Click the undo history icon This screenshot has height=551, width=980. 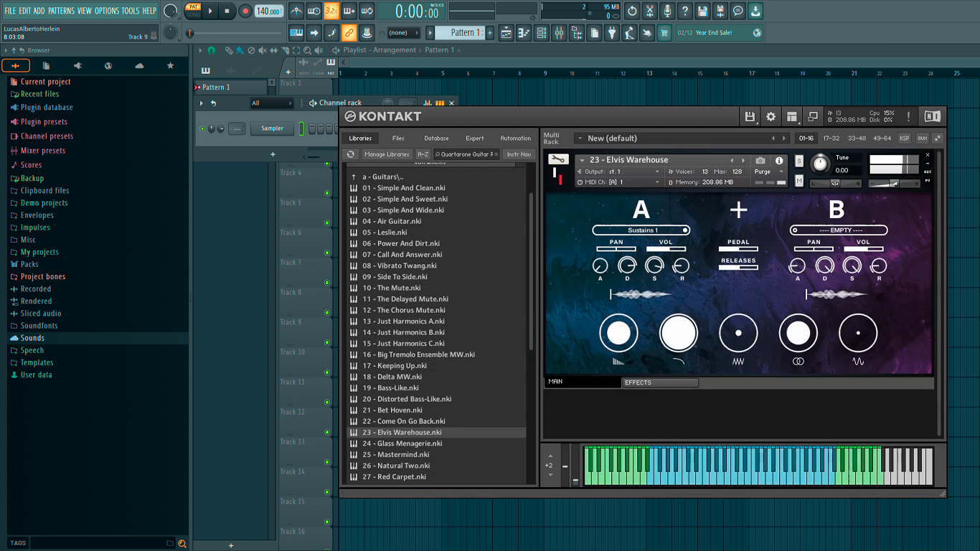(632, 11)
